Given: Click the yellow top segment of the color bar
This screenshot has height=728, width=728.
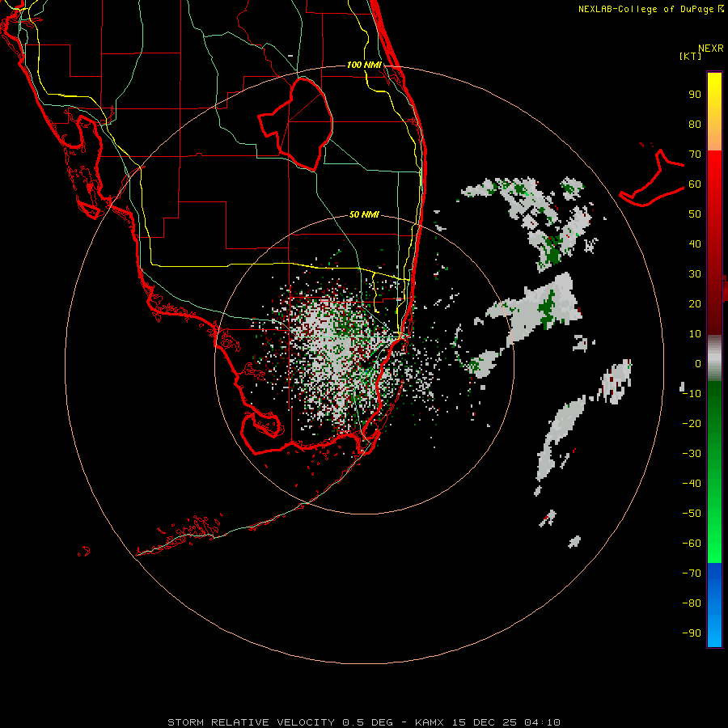Looking at the screenshot, I should click(x=714, y=112).
